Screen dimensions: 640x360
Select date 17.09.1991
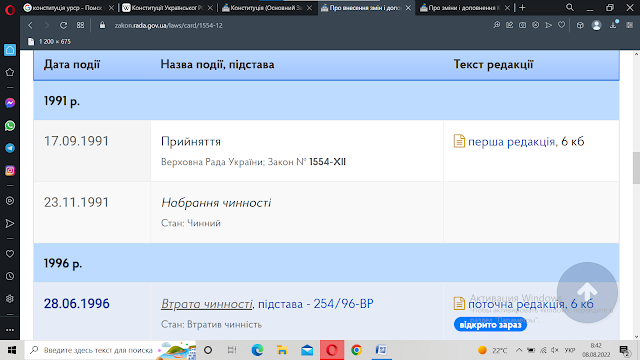click(x=76, y=141)
